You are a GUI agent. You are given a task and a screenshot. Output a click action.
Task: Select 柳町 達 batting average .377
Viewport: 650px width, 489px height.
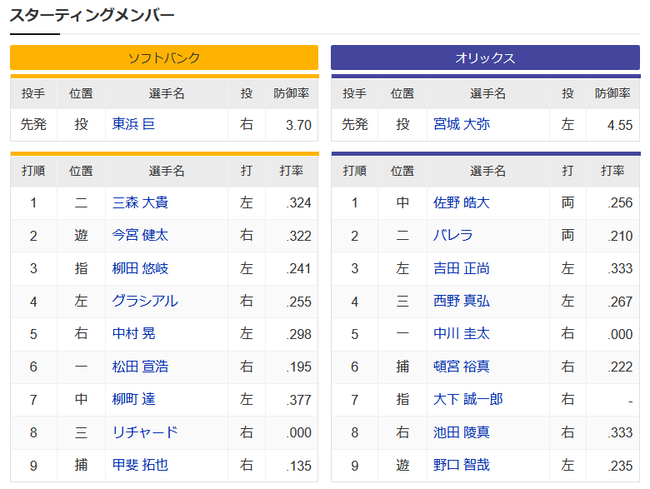298,400
